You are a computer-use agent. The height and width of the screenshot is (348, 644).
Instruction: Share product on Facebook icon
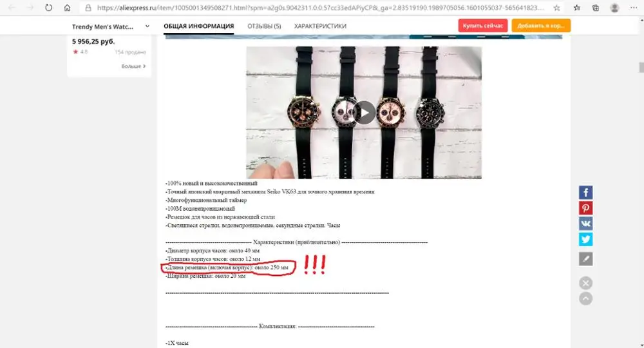[585, 192]
